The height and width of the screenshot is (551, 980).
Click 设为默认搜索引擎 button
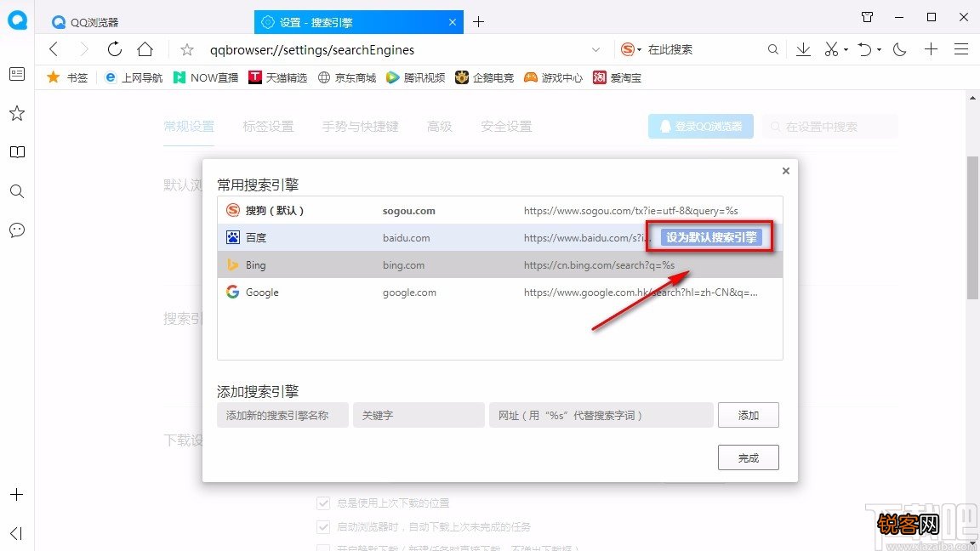coord(711,237)
